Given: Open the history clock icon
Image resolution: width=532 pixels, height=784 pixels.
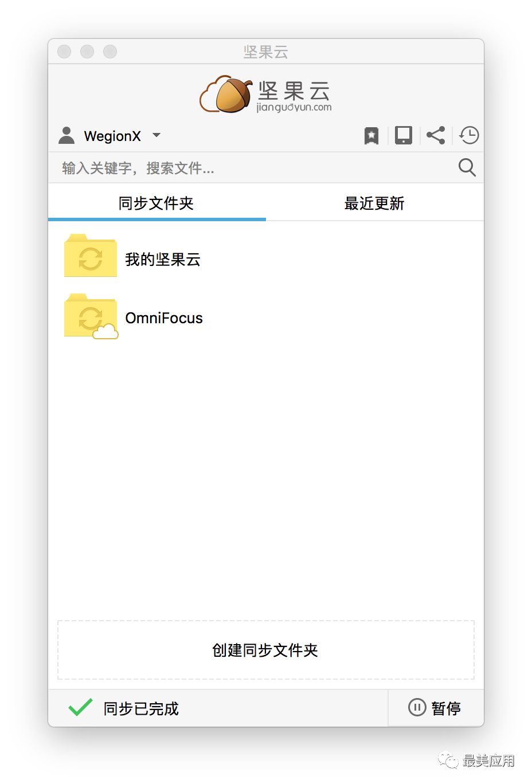Looking at the screenshot, I should point(469,135).
